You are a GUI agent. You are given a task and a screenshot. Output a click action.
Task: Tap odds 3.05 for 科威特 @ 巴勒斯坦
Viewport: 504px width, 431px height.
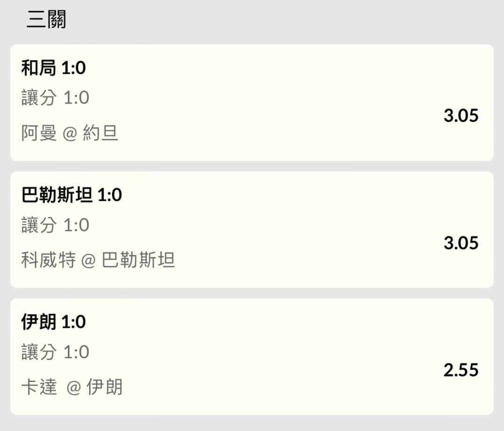(461, 243)
